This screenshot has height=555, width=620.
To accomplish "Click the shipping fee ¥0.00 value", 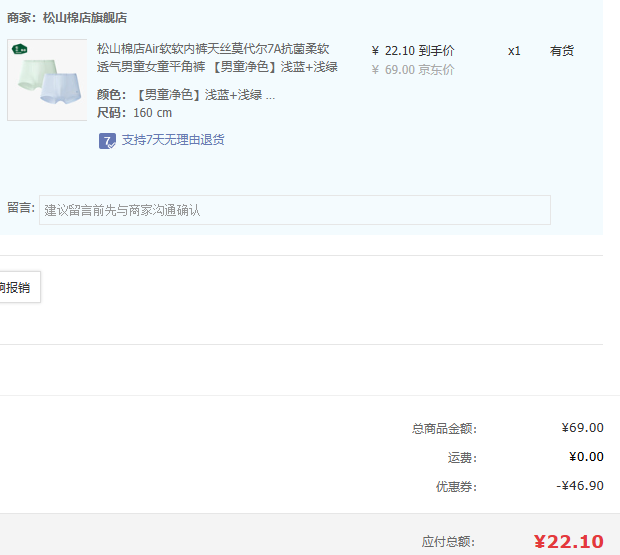I will click(586, 457).
